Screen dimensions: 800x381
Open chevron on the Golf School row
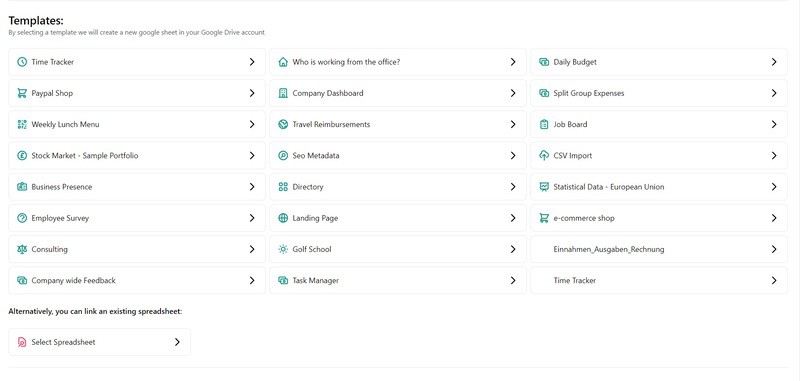pyautogui.click(x=513, y=249)
